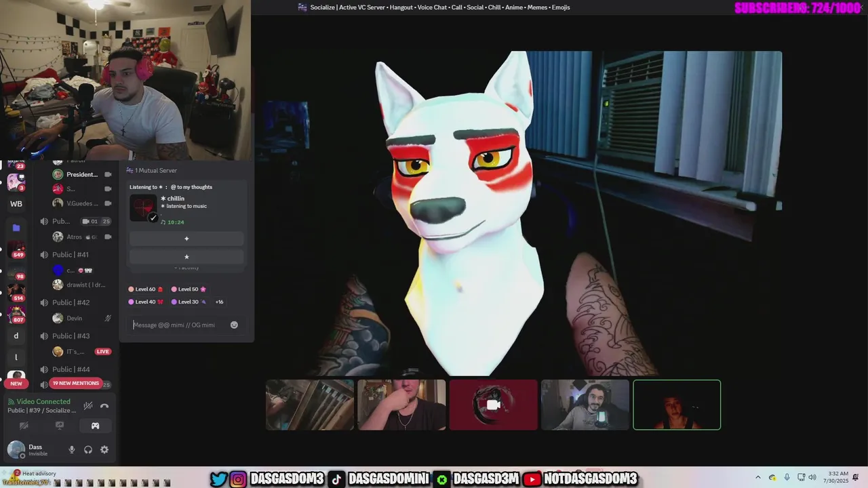Image resolution: width=868 pixels, height=488 pixels.
Task: Select first call thumbnail with blinds
Action: pos(310,405)
